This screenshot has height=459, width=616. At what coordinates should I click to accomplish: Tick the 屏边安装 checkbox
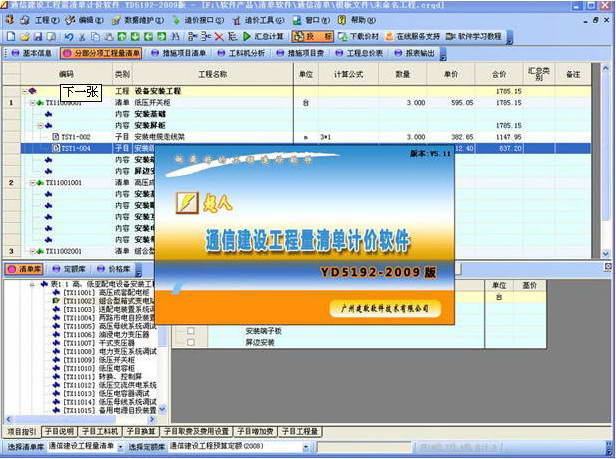click(x=191, y=342)
